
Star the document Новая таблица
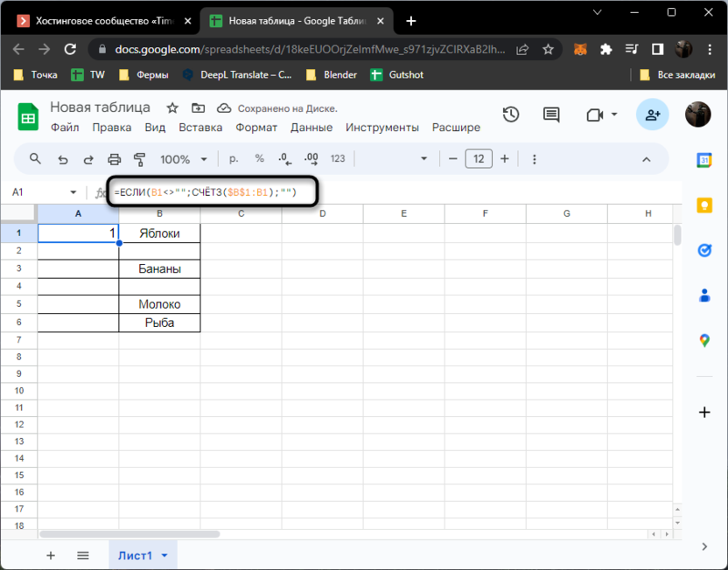click(x=172, y=108)
